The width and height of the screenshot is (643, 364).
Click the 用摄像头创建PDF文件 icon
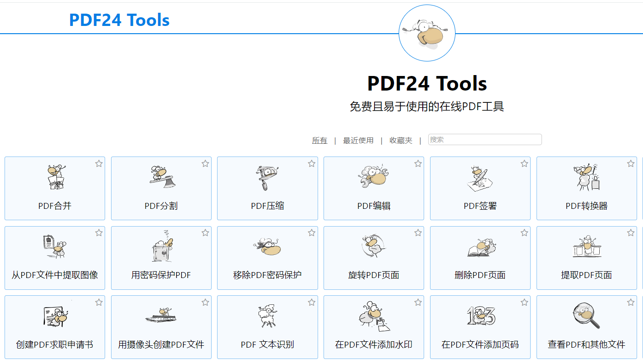pyautogui.click(x=161, y=315)
